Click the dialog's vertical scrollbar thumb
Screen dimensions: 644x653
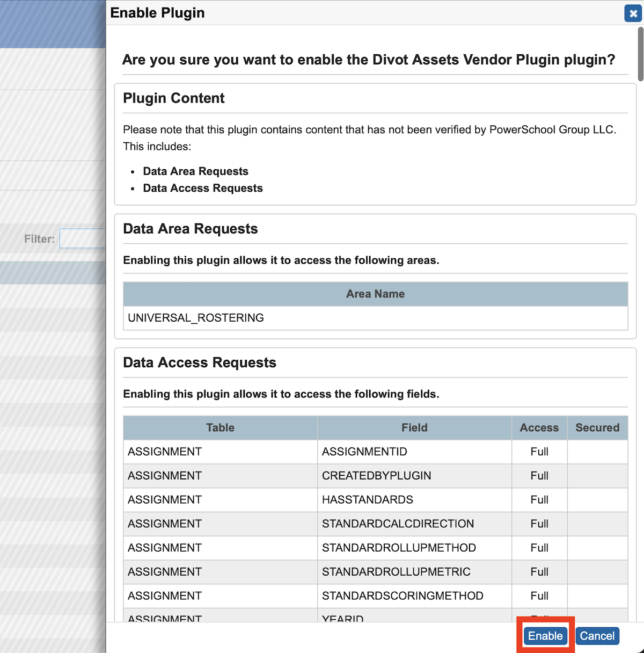tap(640, 54)
